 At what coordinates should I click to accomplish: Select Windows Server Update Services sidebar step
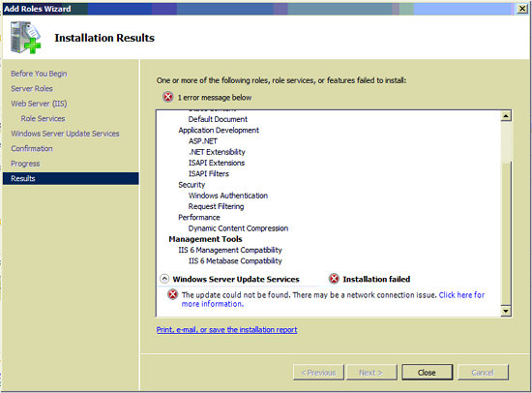point(65,134)
